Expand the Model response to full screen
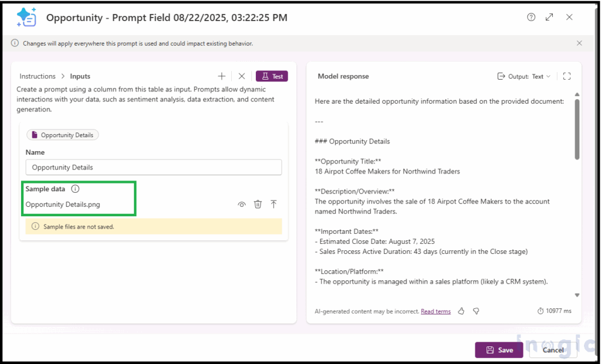601x364 pixels. 566,76
